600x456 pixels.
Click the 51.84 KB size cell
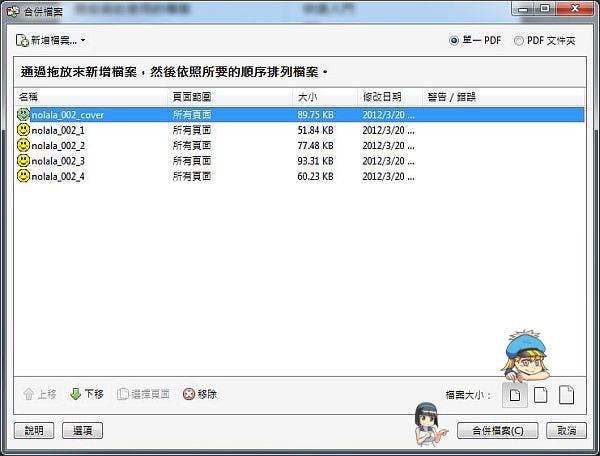point(315,130)
